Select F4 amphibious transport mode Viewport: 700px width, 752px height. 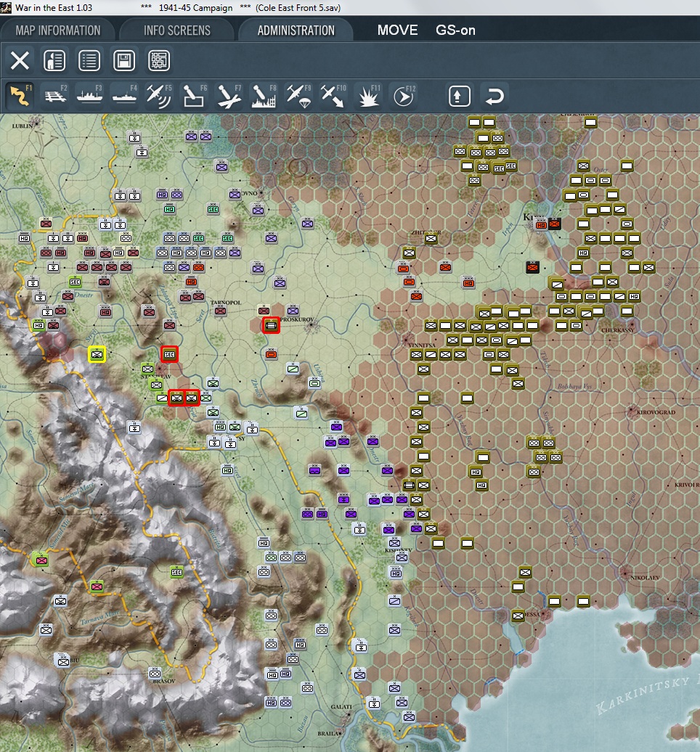point(124,95)
